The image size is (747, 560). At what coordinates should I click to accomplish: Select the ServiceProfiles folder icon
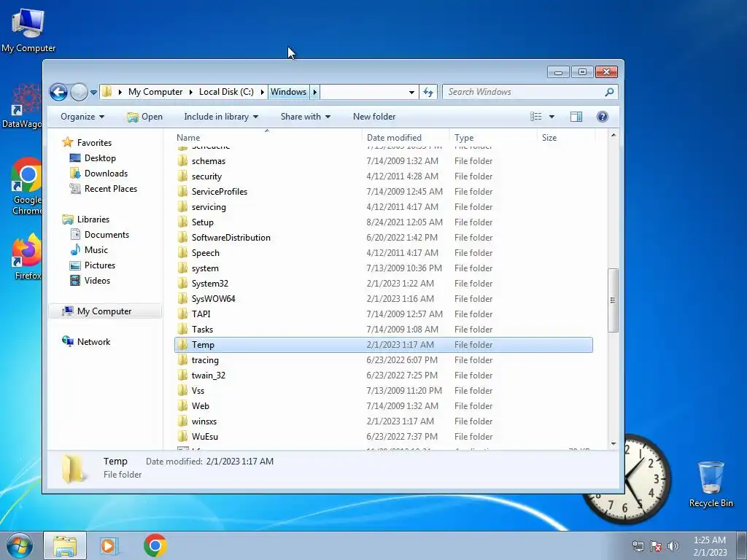coord(182,192)
